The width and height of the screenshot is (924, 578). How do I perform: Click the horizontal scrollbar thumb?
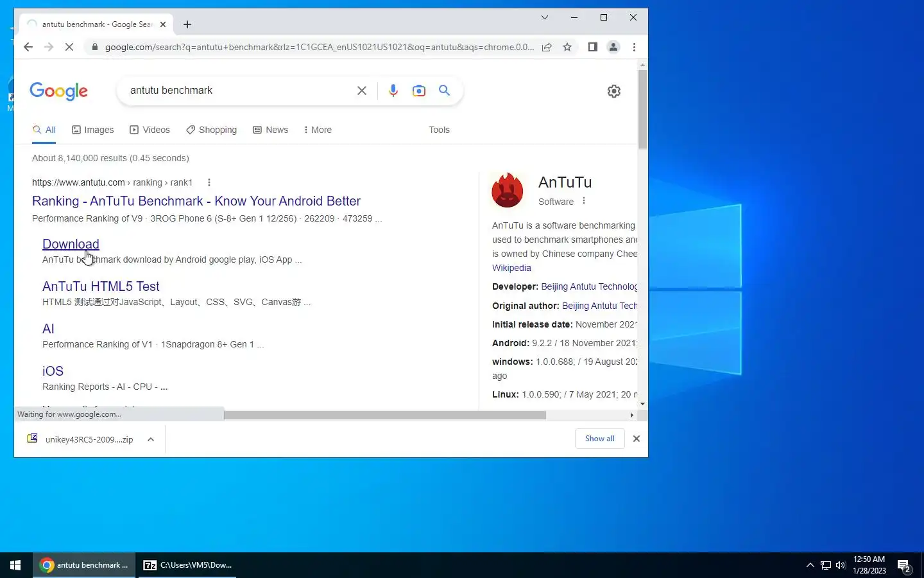click(385, 415)
